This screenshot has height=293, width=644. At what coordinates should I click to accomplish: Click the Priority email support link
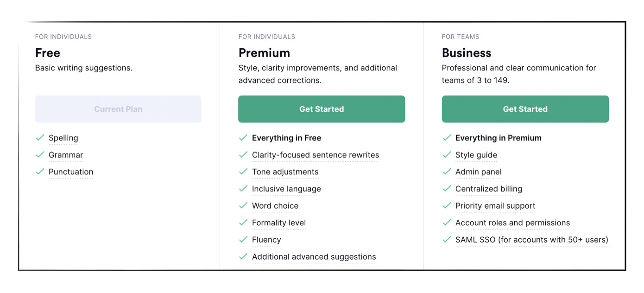click(x=495, y=206)
